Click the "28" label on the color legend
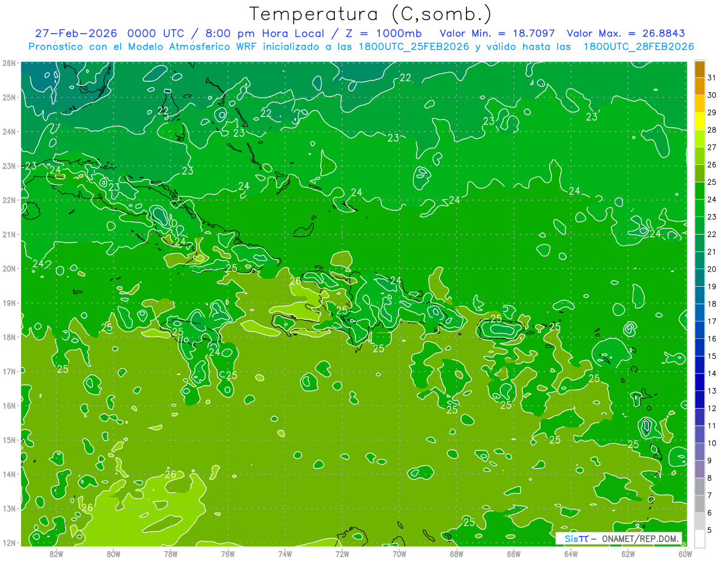The image size is (728, 562). point(712,130)
